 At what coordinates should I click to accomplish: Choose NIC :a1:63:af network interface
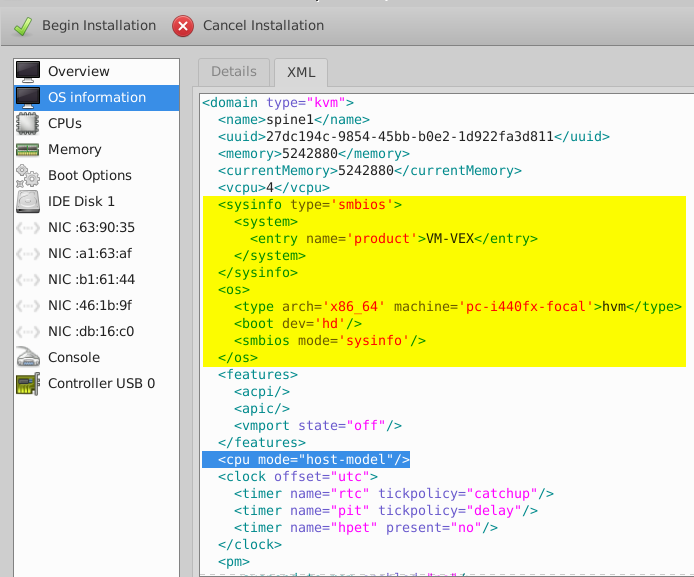(89, 254)
